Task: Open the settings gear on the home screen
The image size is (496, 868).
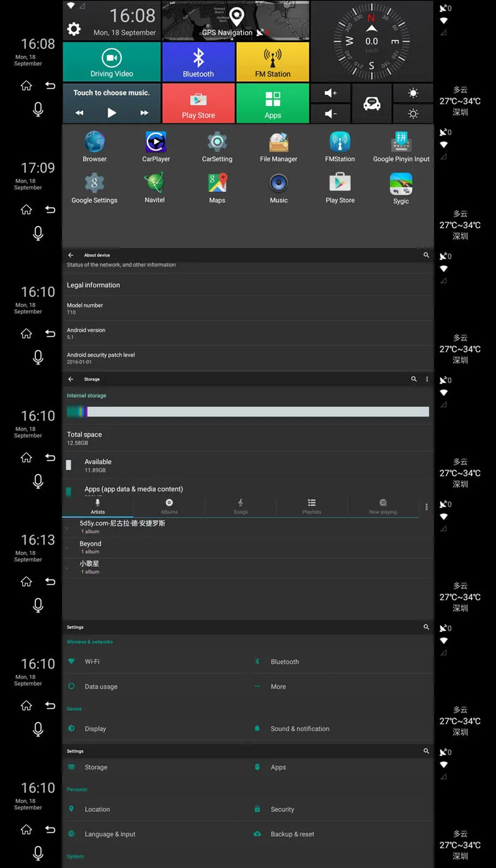Action: coord(74,29)
